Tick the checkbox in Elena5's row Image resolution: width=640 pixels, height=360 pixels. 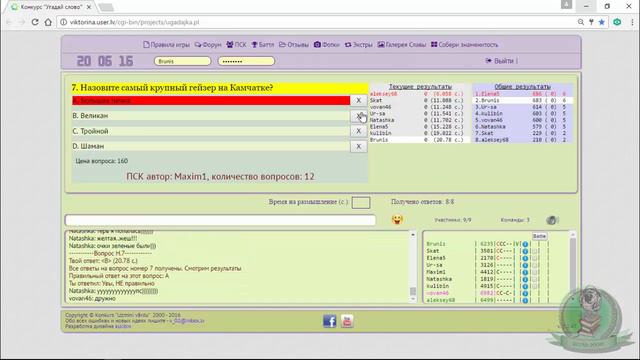coord(535,258)
